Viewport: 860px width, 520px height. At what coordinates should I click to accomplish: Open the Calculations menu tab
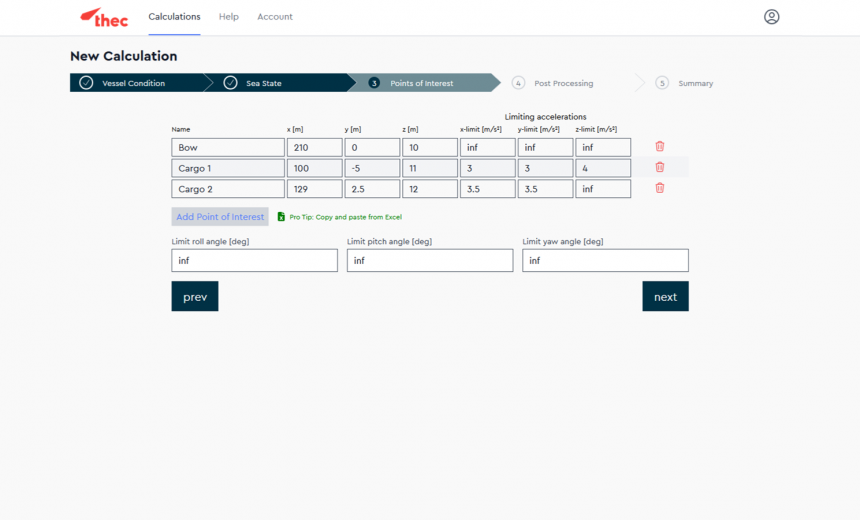point(174,17)
